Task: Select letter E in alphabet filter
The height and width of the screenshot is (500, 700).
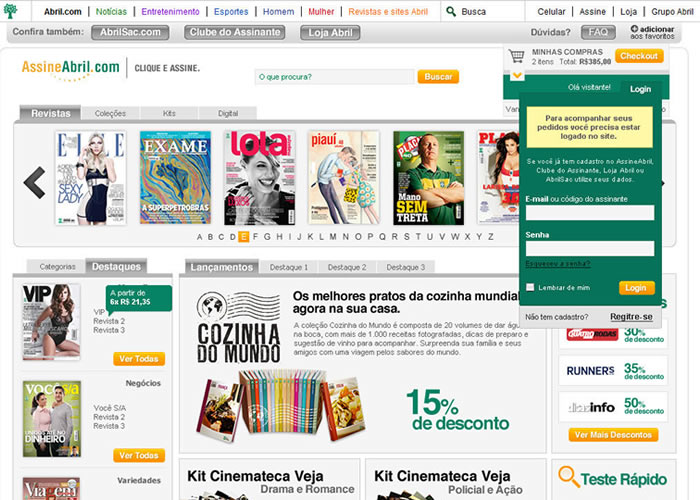Action: (243, 237)
